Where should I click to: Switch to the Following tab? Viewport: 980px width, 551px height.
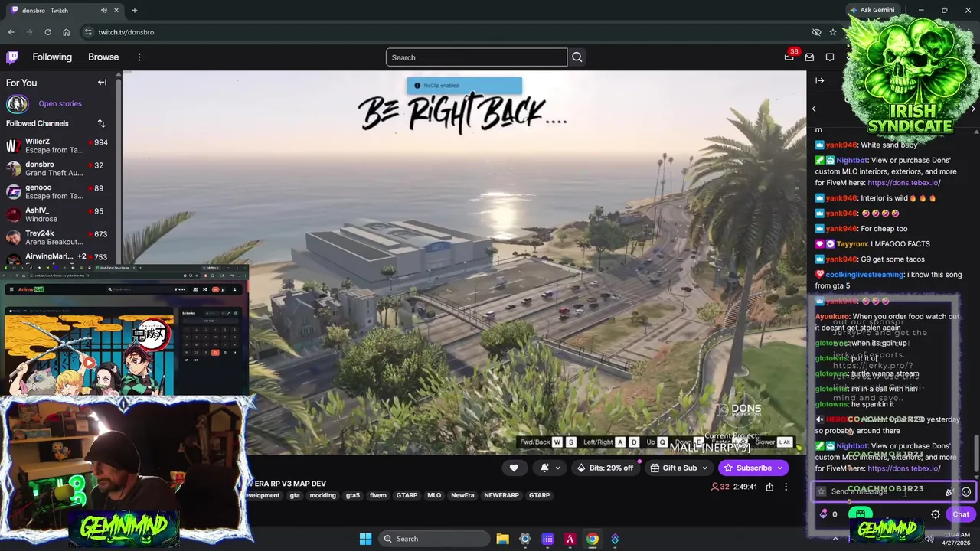click(52, 57)
